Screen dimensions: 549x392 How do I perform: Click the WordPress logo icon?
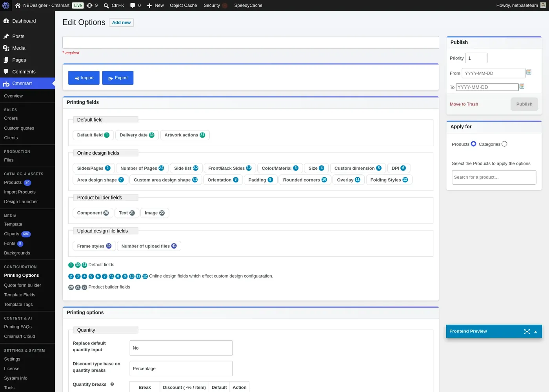coord(6,5)
